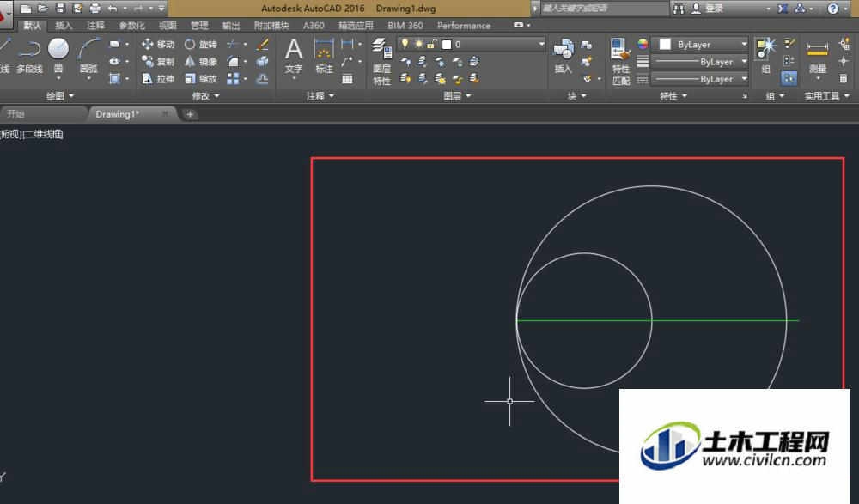Click the Offset tool icon
This screenshot has height=504, width=859.
click(x=262, y=79)
